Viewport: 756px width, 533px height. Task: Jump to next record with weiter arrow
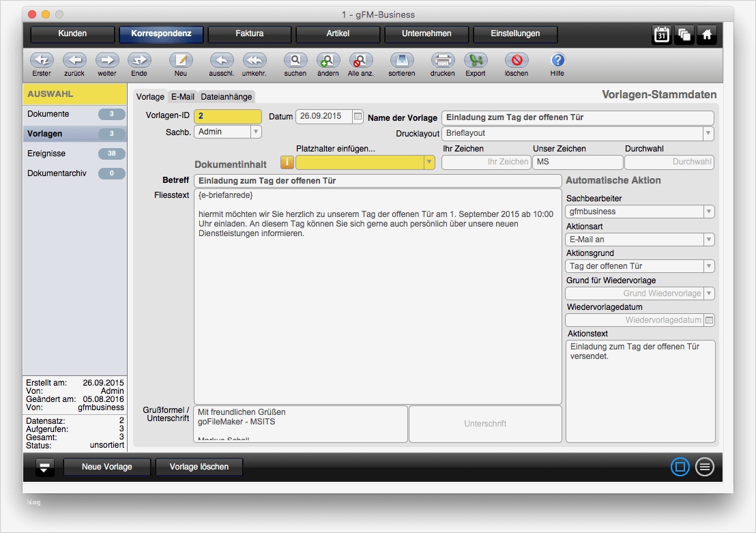pos(107,60)
